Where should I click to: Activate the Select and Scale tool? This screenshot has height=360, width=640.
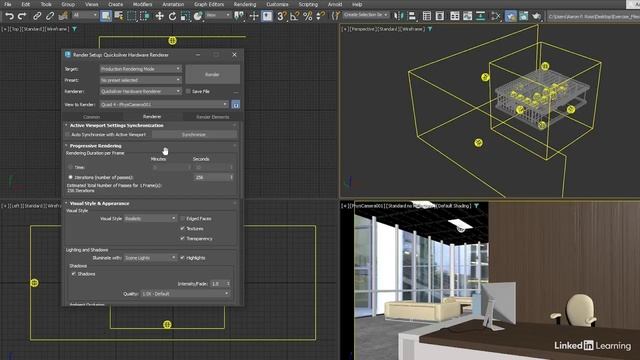click(x=185, y=16)
